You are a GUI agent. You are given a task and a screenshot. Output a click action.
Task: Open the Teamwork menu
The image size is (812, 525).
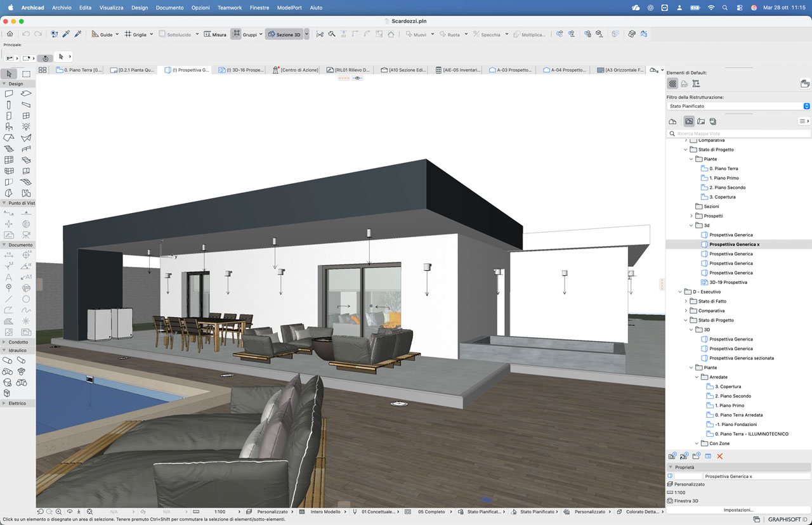pyautogui.click(x=229, y=8)
